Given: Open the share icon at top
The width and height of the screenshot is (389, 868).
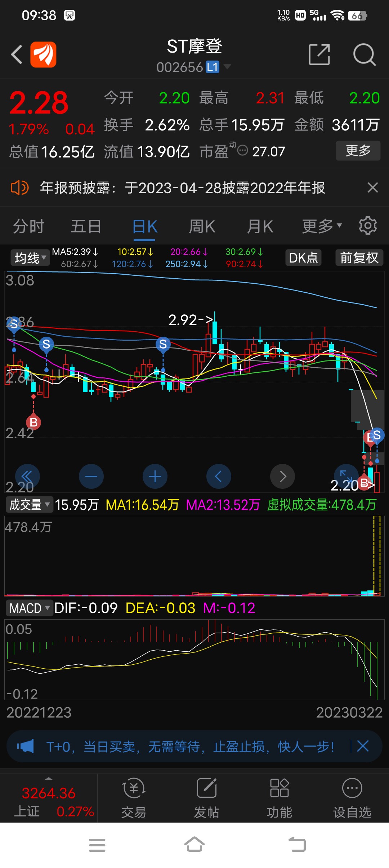Looking at the screenshot, I should tap(319, 55).
